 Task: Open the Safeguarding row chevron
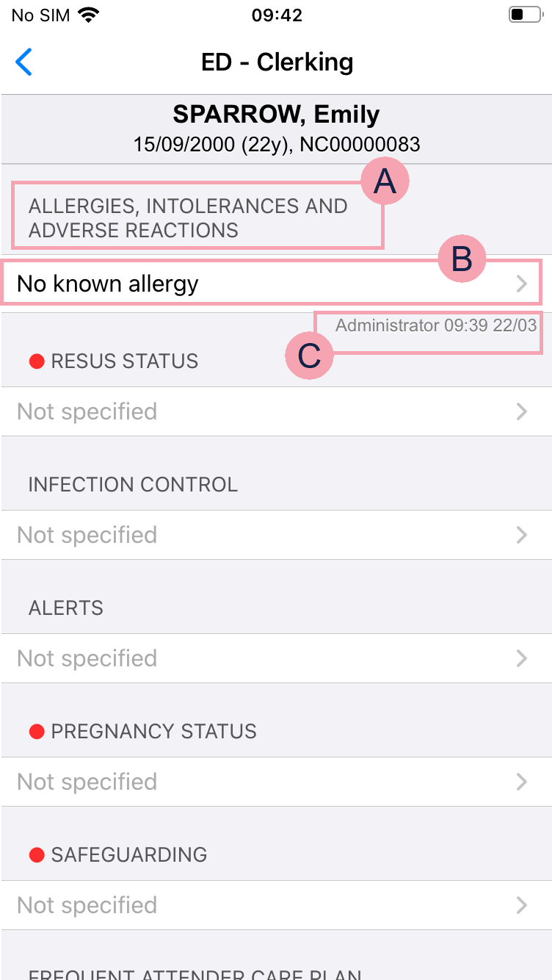coord(522,905)
